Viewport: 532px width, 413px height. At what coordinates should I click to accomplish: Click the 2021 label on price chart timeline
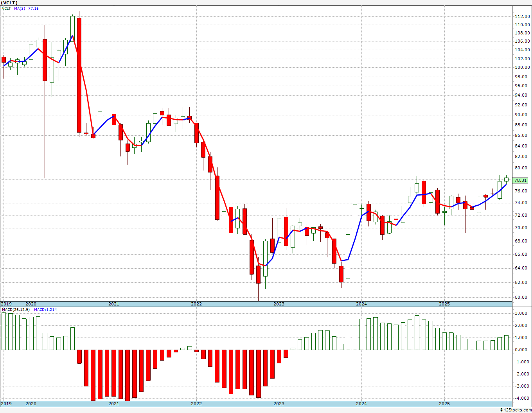114,304
